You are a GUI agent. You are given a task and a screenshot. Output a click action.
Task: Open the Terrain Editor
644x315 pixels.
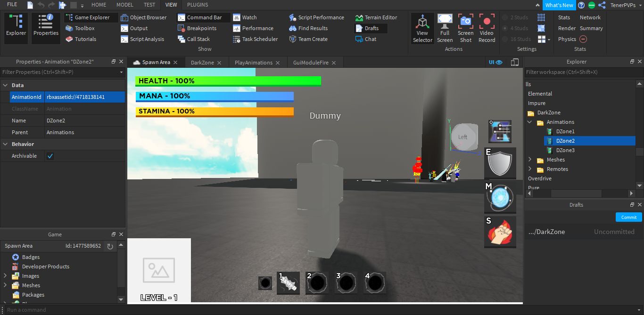point(376,17)
